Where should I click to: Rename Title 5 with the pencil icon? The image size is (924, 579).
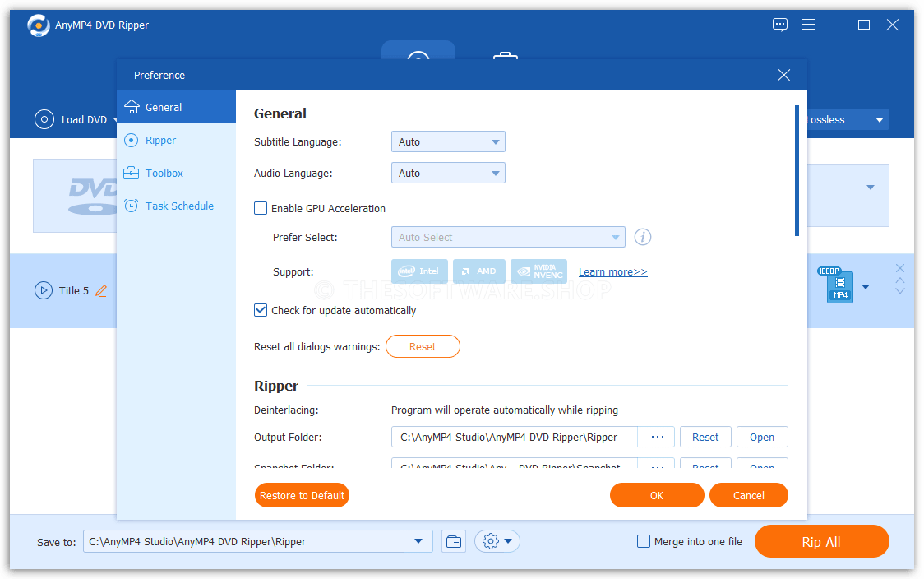click(101, 290)
